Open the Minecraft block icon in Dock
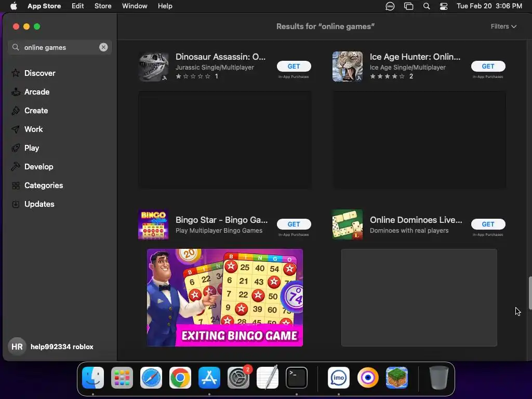 [397, 378]
